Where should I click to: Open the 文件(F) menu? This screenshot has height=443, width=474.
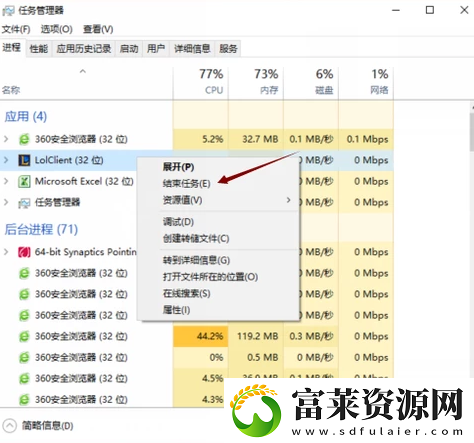(x=16, y=29)
